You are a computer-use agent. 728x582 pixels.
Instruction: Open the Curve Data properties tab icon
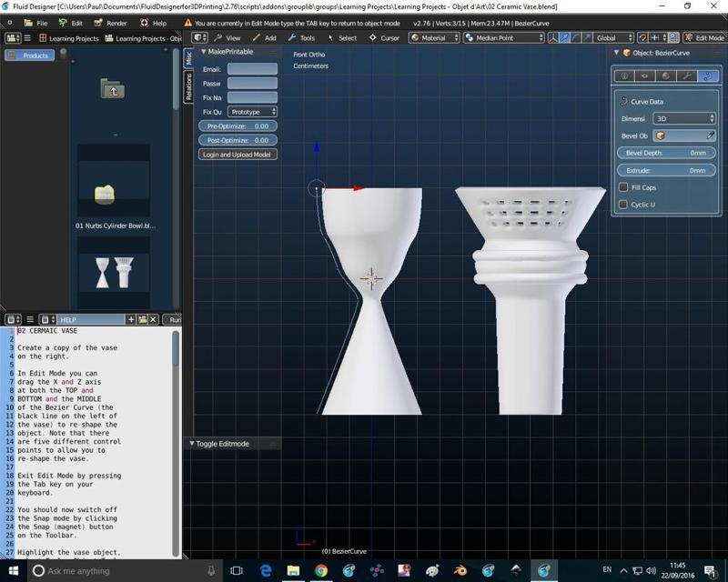tap(708, 76)
